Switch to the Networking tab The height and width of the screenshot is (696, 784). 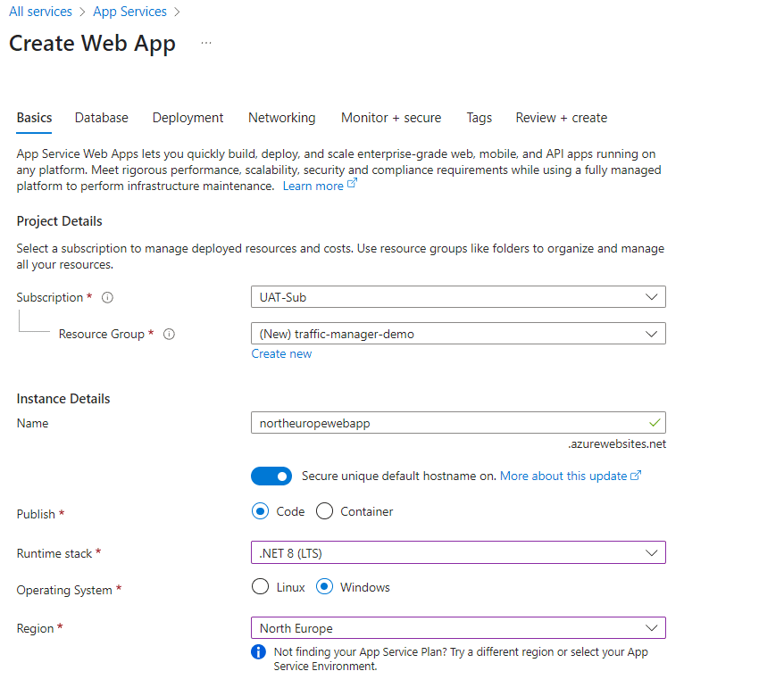tap(281, 118)
